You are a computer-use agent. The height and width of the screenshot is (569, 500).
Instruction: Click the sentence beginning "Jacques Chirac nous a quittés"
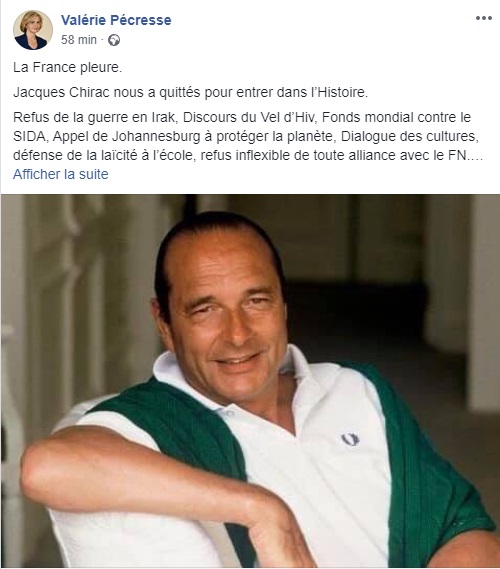pos(190,93)
